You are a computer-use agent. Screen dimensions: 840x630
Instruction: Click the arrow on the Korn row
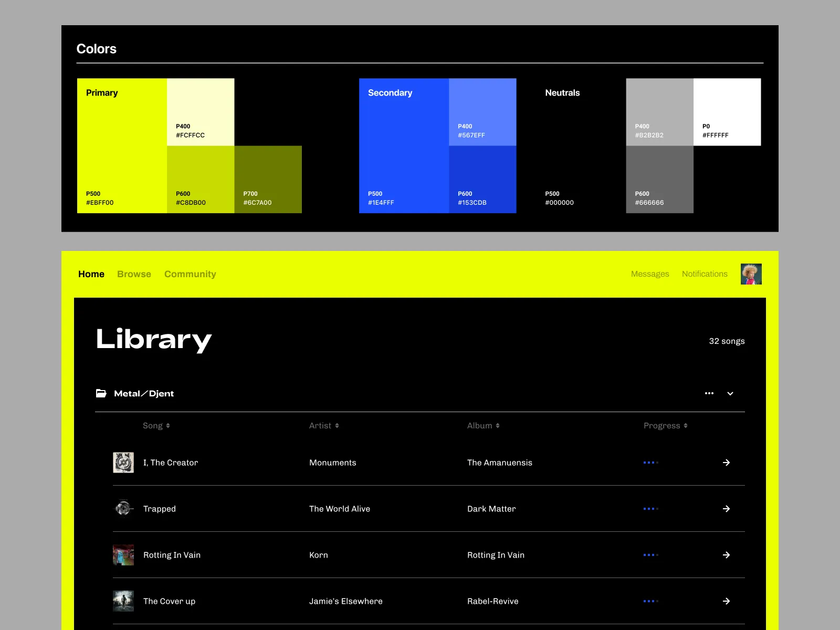point(727,555)
